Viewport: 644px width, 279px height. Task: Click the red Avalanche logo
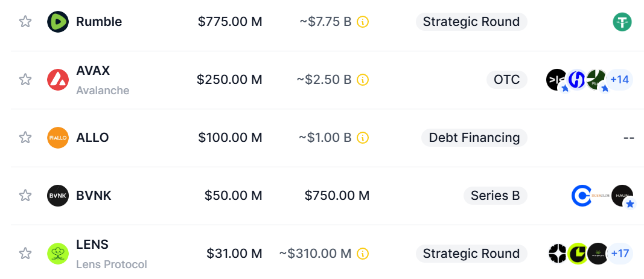[58, 80]
